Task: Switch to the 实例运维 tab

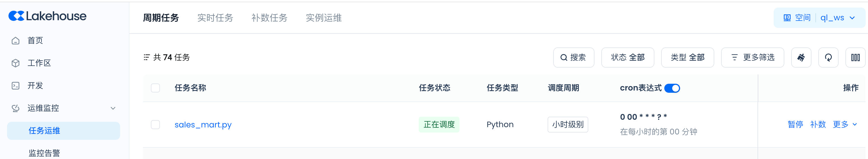Action: [324, 18]
